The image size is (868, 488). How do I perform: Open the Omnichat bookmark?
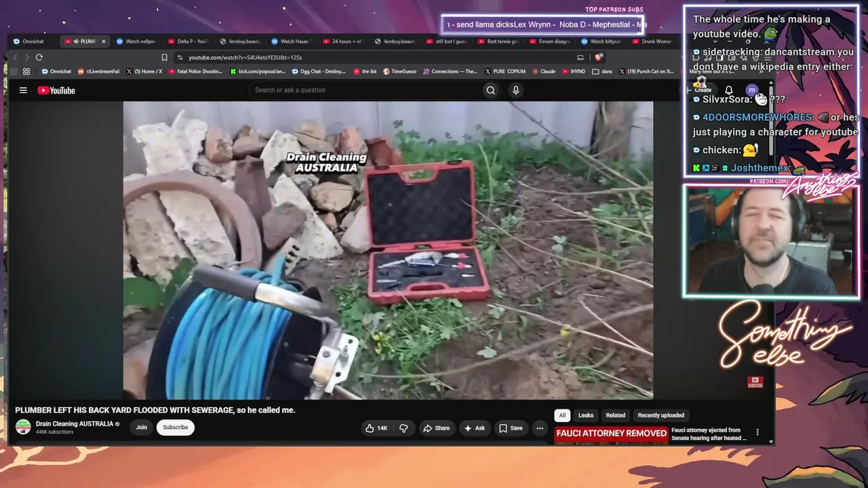[56, 71]
